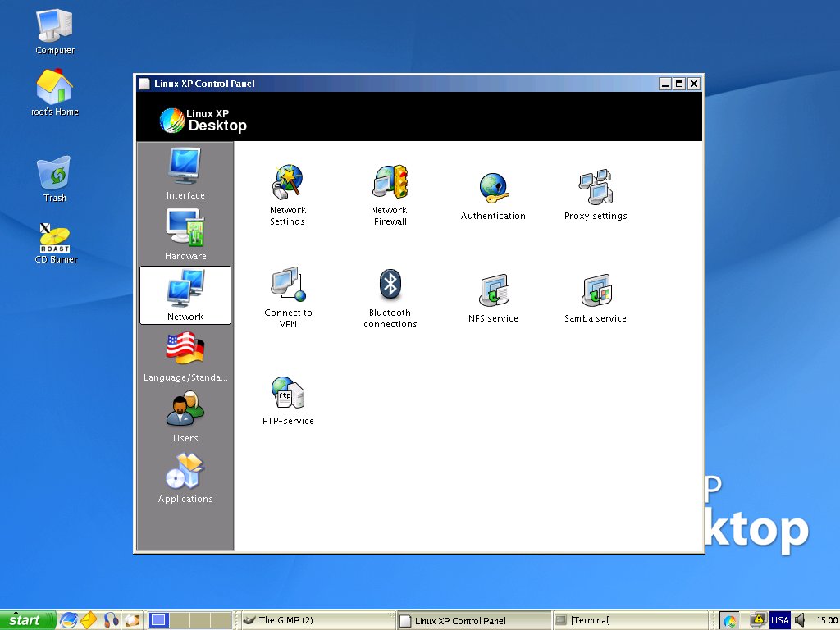840x630 pixels.
Task: Switch to third virtual desktop in pager
Action: pos(200,620)
